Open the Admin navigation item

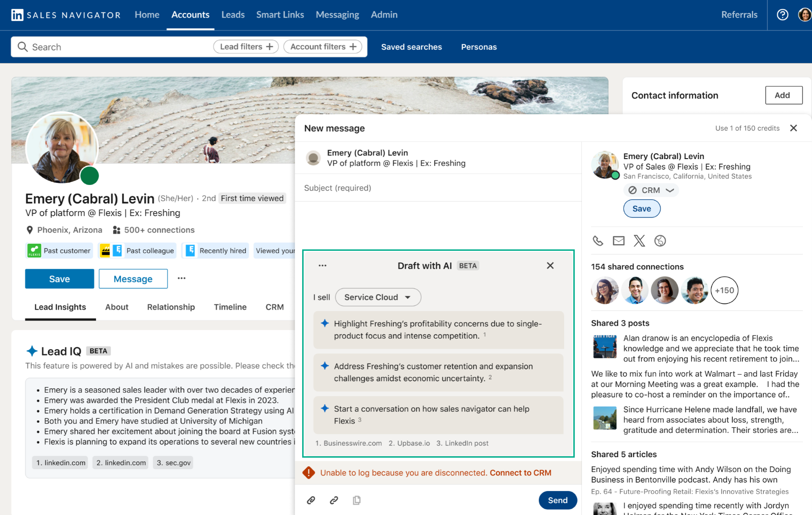point(384,15)
